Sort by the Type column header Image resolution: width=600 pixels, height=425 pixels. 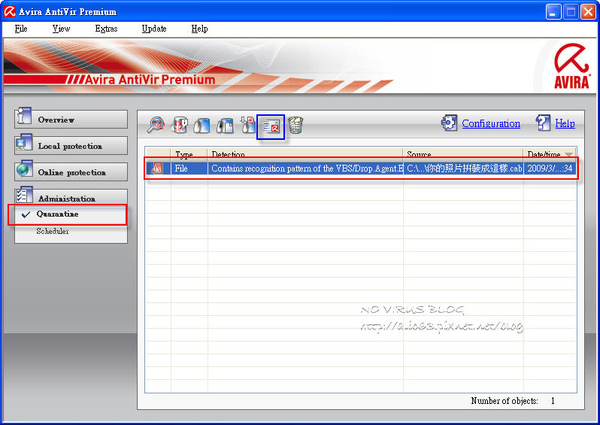189,154
